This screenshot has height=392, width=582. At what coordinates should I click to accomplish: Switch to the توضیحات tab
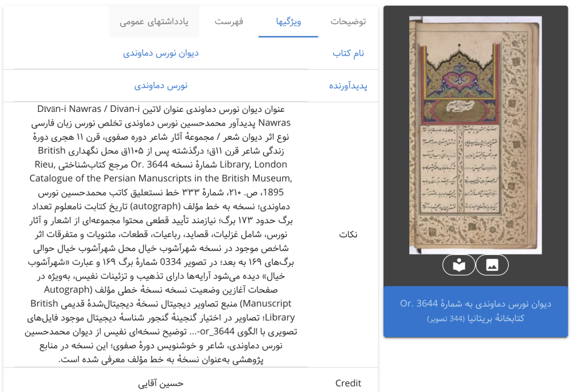click(x=348, y=22)
